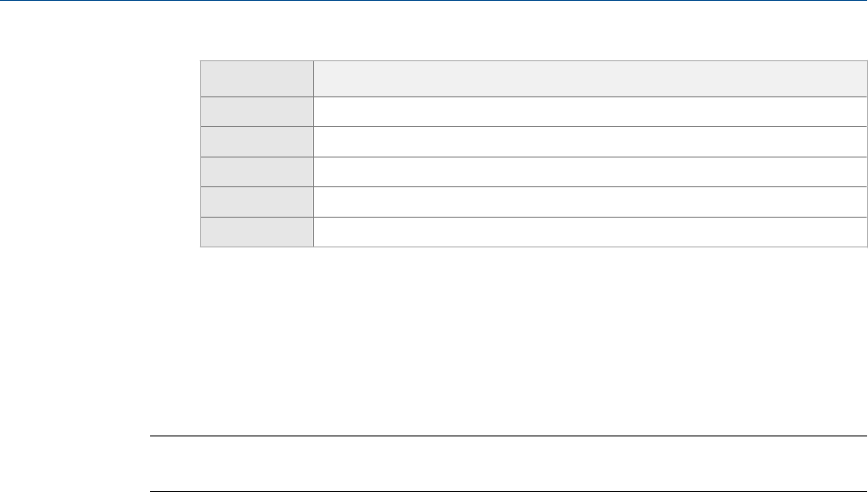Select the first body row's left gray cell
The image size is (868, 492).
coord(258,112)
